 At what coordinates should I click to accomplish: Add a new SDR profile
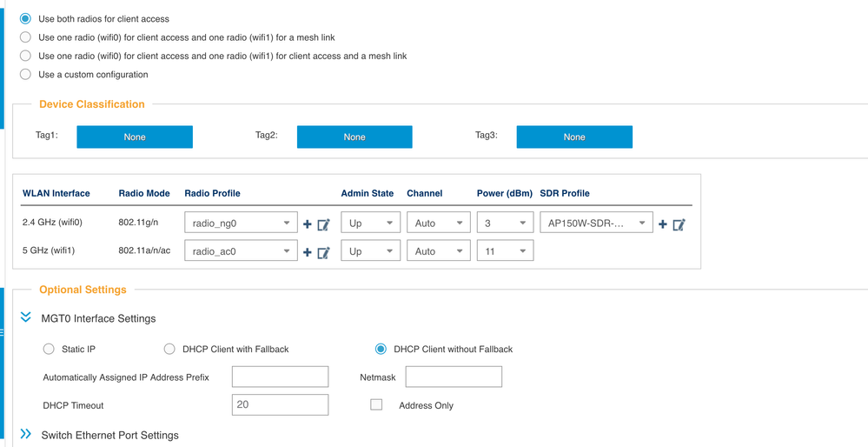point(662,224)
